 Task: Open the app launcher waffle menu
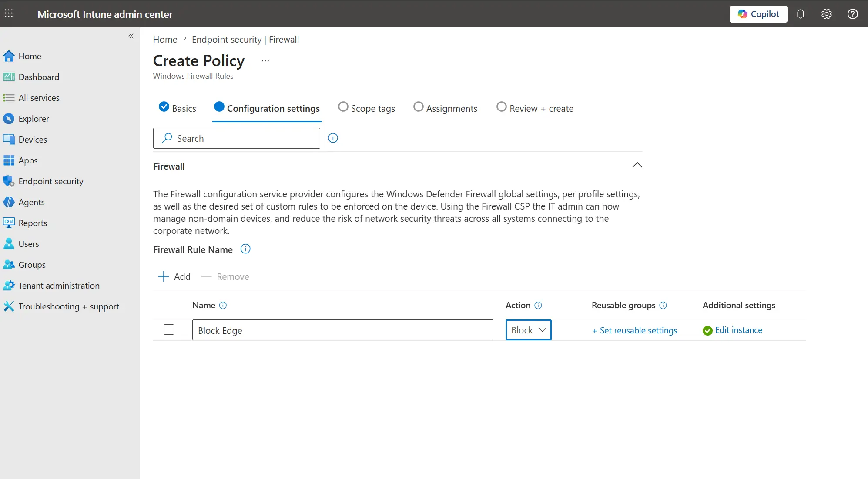9,13
